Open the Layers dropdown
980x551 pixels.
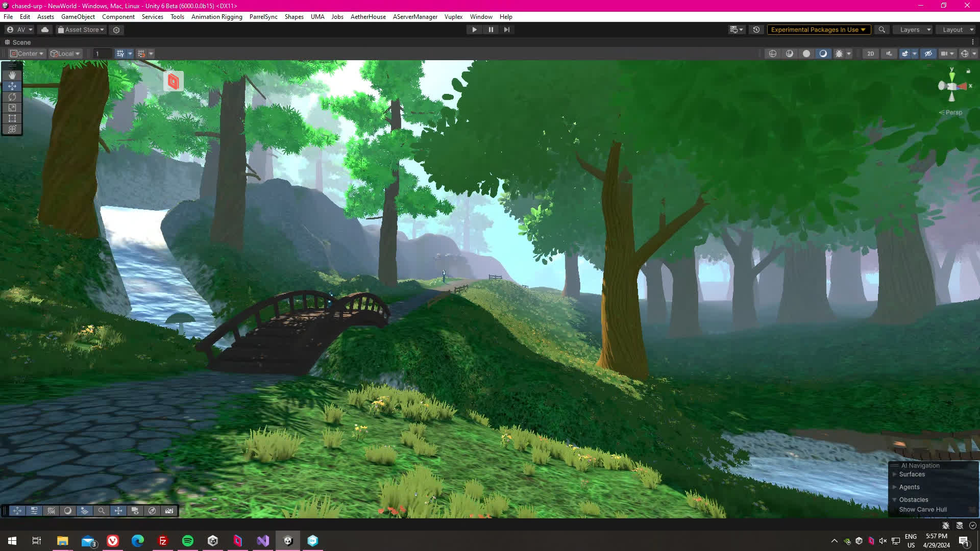(914, 30)
